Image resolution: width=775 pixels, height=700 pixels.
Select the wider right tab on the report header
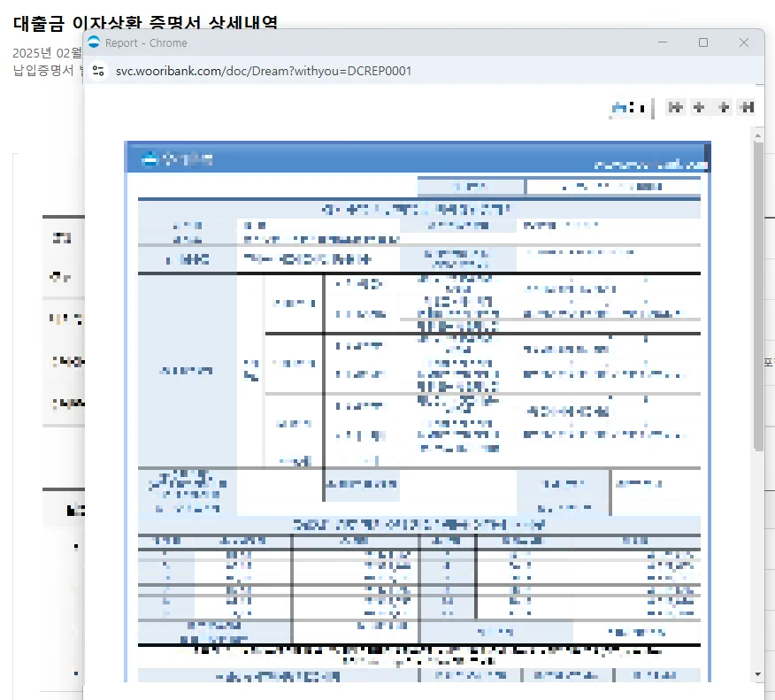pos(612,186)
